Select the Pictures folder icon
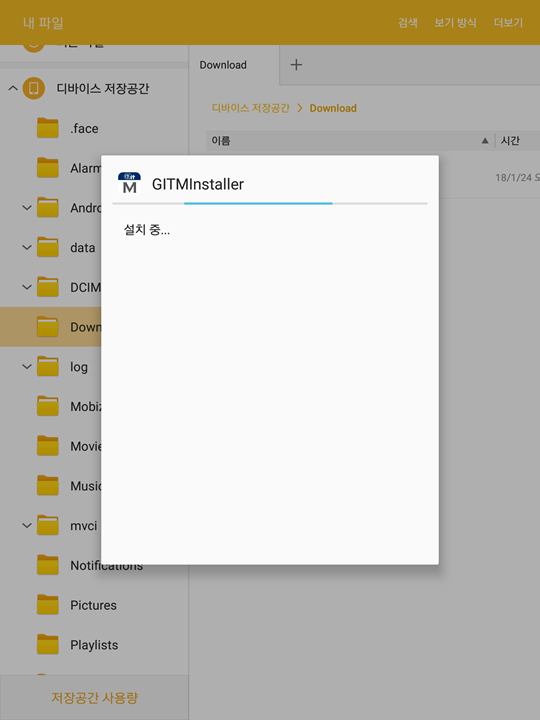Image resolution: width=540 pixels, height=720 pixels. (48, 605)
